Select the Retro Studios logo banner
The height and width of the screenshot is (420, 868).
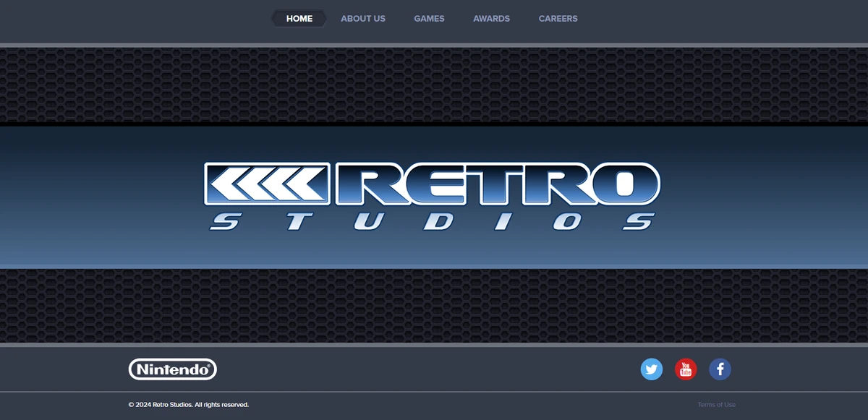click(x=434, y=195)
